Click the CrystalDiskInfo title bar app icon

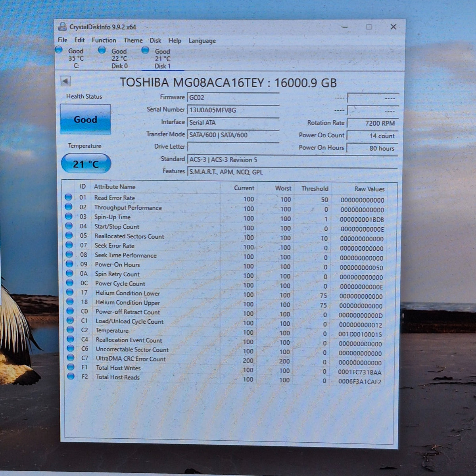coord(62,27)
